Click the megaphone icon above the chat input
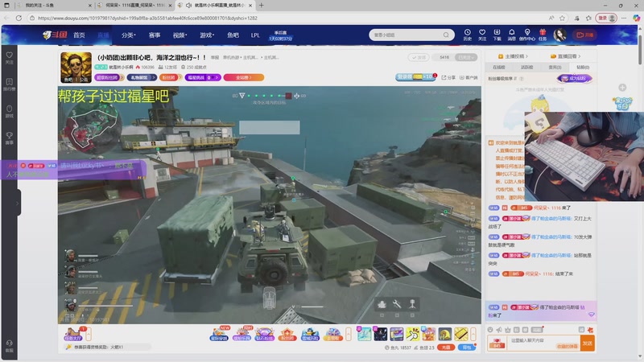This screenshot has width=644, height=362. [499, 330]
